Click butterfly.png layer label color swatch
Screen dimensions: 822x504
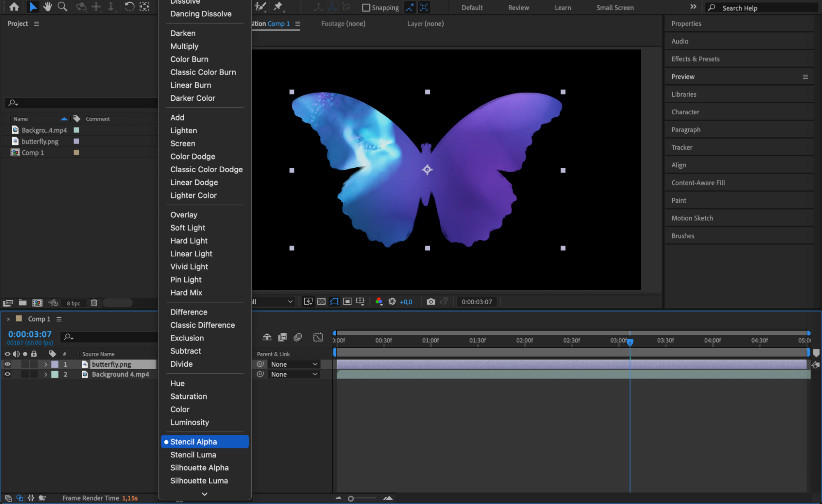click(55, 364)
